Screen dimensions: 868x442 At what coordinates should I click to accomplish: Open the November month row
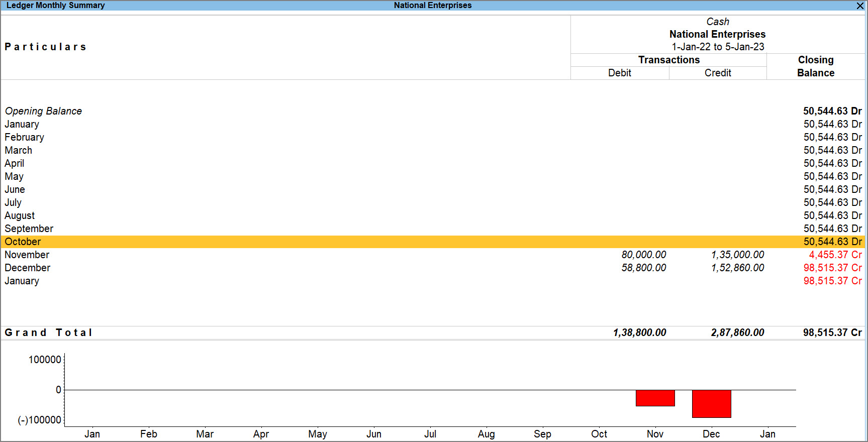coord(433,255)
